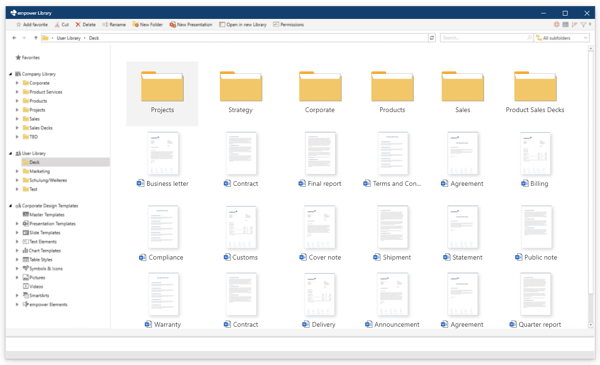Image resolution: width=600 pixels, height=365 pixels.
Task: Click the red help lifebuoy icon
Action: click(x=557, y=24)
